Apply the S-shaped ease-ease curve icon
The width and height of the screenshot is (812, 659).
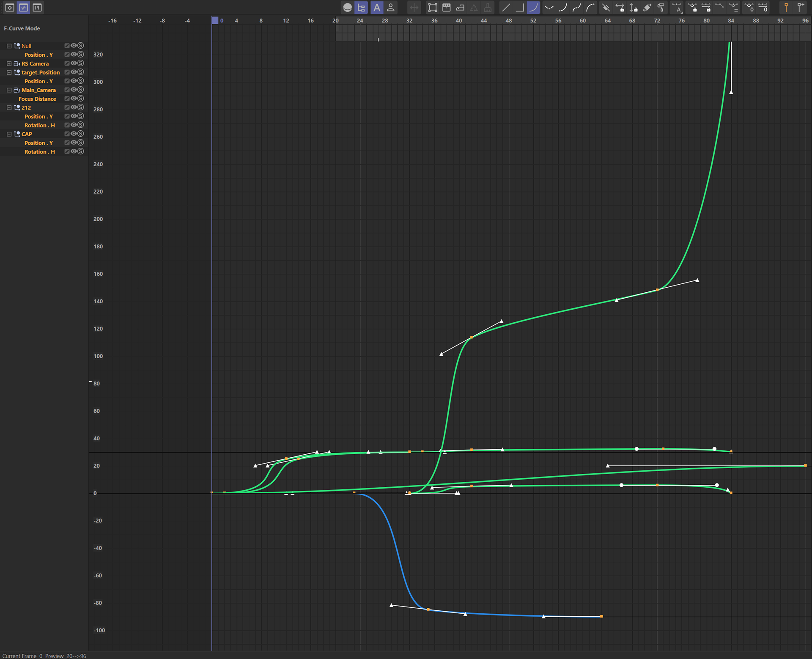577,8
